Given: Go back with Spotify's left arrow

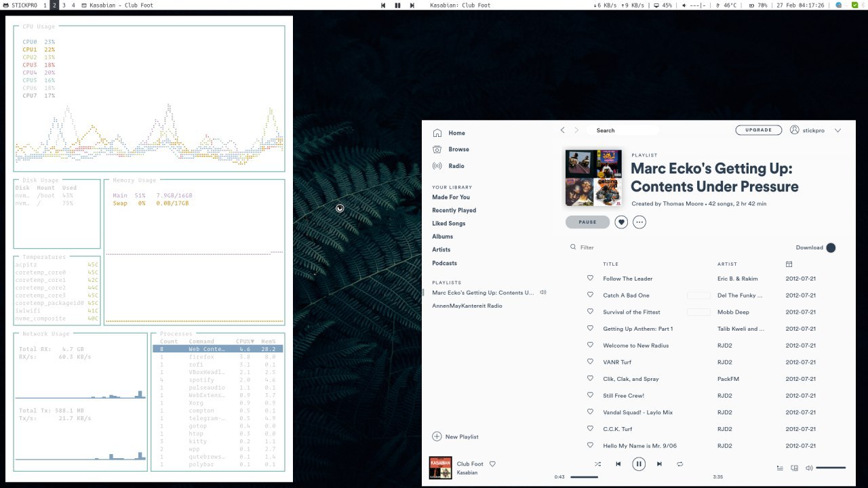Looking at the screenshot, I should [x=562, y=130].
